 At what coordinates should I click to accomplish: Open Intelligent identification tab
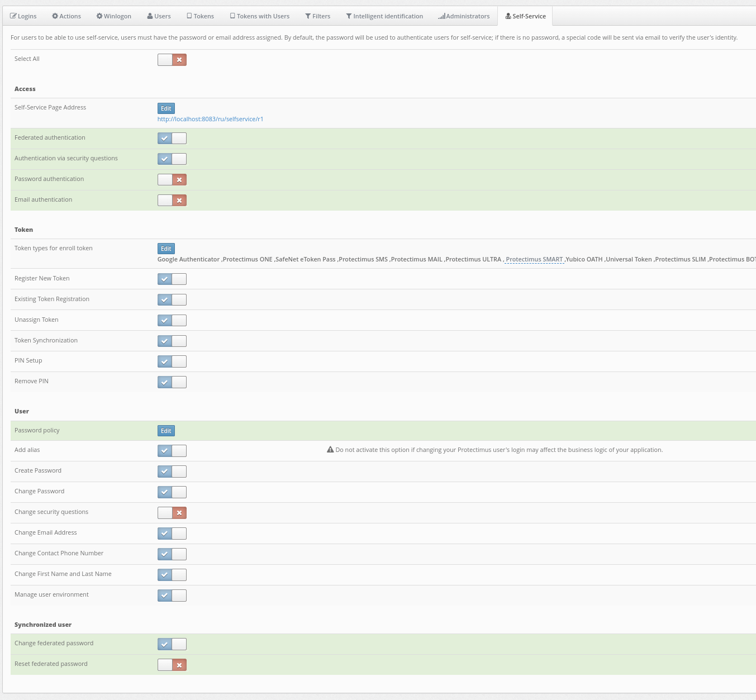pos(384,16)
